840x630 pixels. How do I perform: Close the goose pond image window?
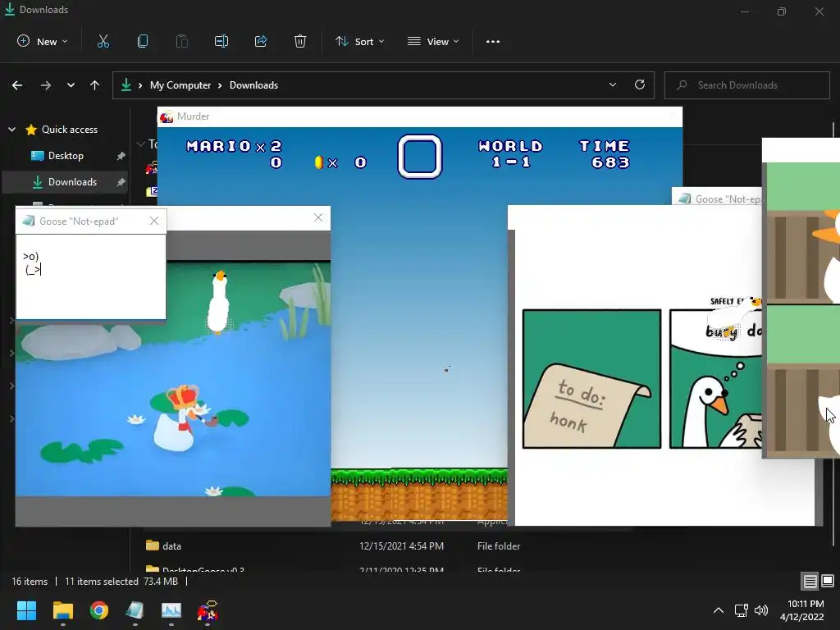coord(318,217)
